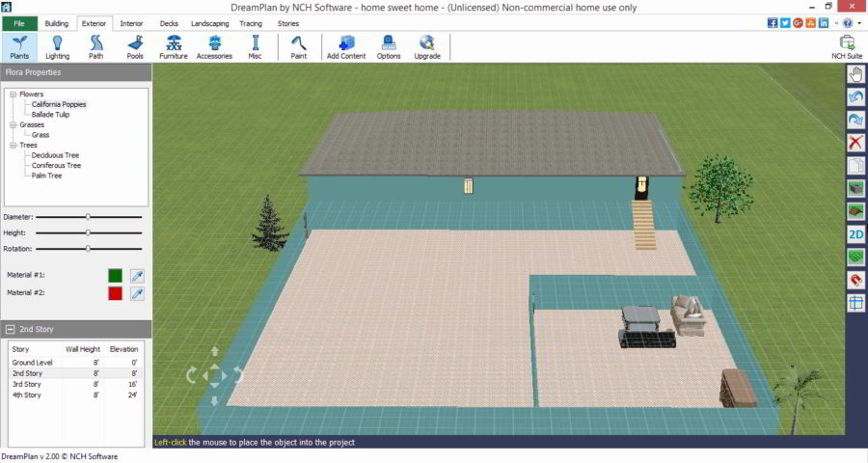Click the Rotation slider handle
The width and height of the screenshot is (868, 463).
(x=88, y=249)
